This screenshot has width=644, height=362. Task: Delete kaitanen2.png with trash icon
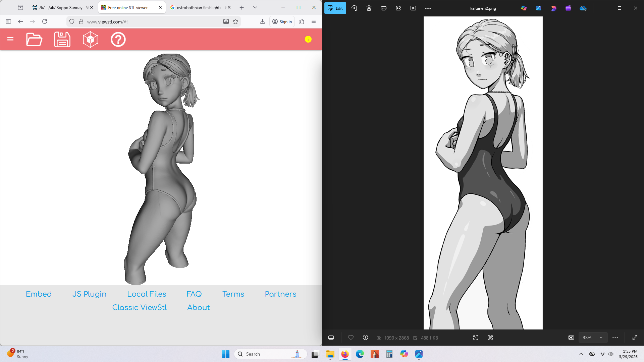tap(369, 8)
